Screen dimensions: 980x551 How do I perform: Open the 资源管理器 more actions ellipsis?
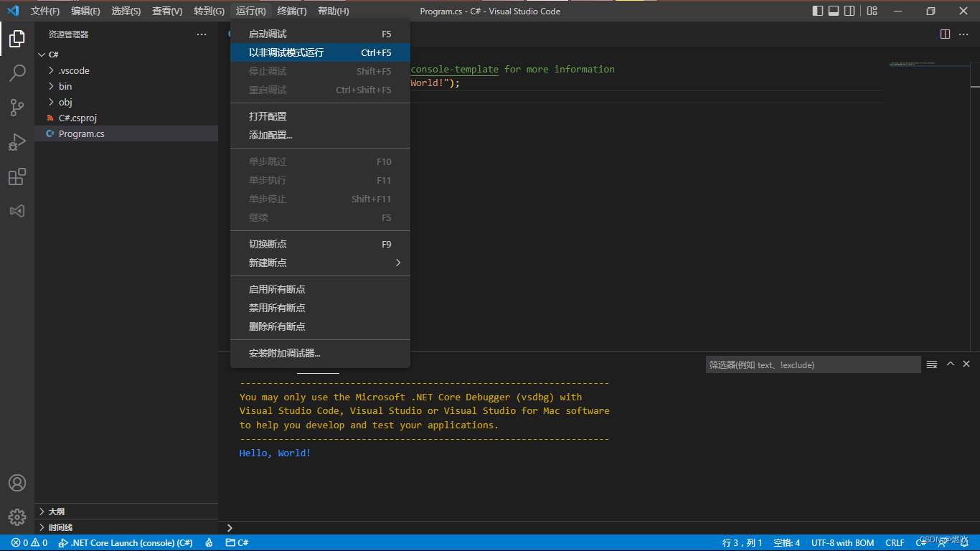(x=201, y=34)
